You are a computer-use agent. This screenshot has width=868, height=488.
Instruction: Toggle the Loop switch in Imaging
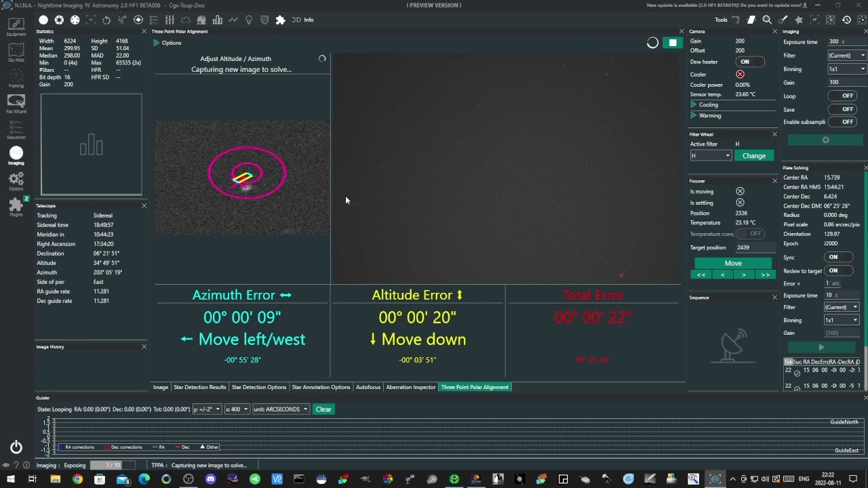point(841,96)
